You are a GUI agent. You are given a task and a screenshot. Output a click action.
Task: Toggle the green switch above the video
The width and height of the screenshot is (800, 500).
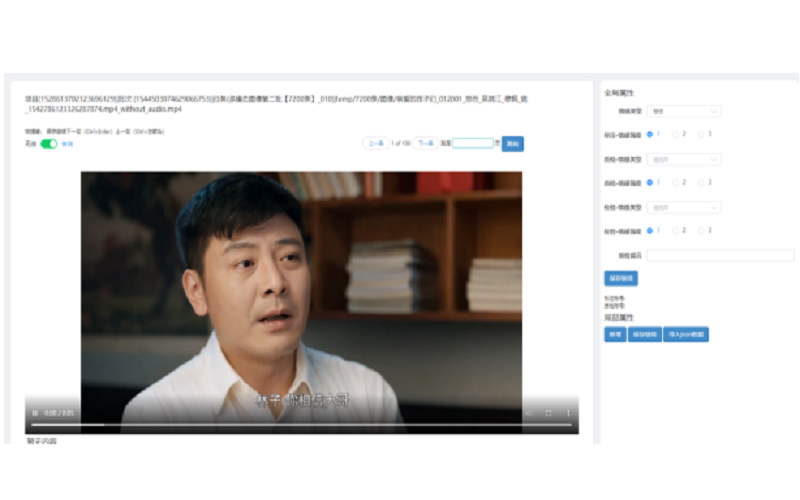pyautogui.click(x=48, y=144)
